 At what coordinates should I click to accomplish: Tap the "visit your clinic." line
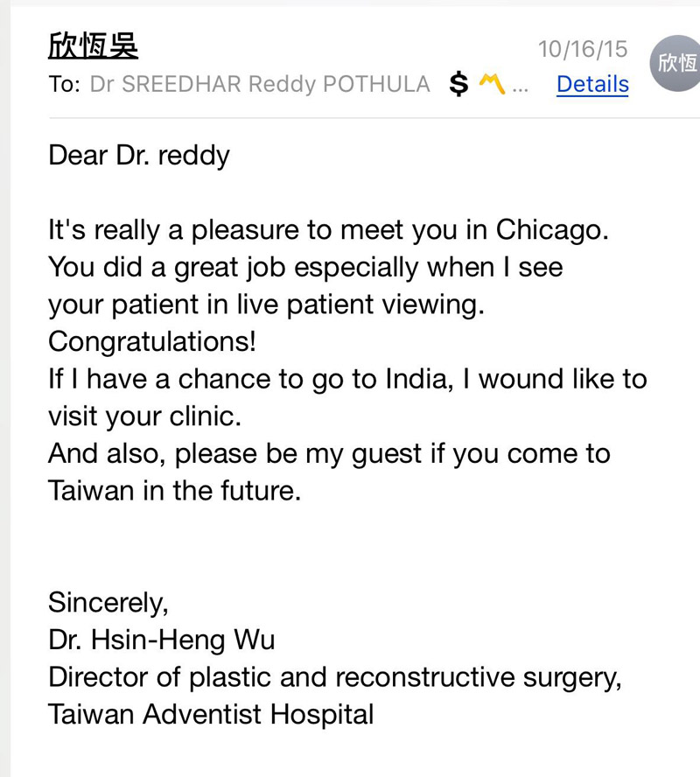coord(144,416)
